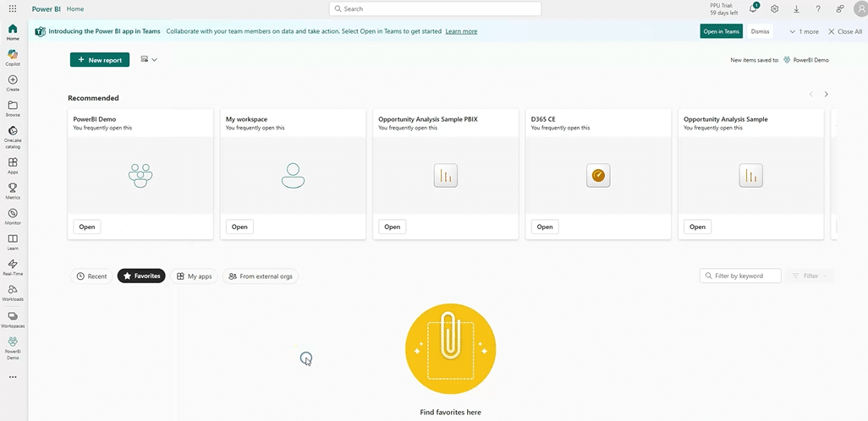Image resolution: width=868 pixels, height=421 pixels.
Task: Open the settings gear
Action: point(774,8)
